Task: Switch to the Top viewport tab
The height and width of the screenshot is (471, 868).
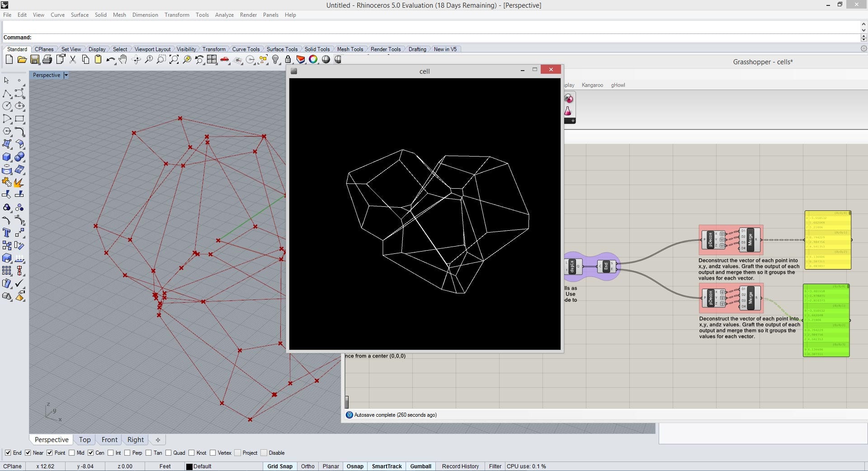Action: 85,439
